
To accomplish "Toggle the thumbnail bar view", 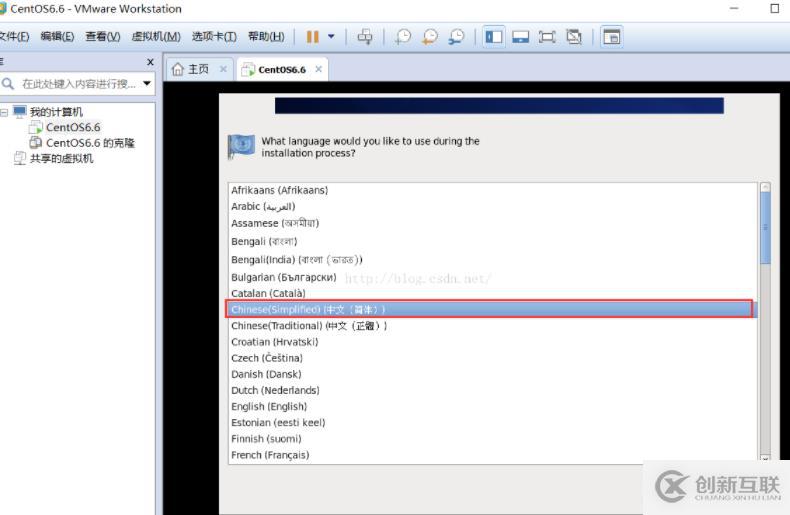I will (520, 37).
